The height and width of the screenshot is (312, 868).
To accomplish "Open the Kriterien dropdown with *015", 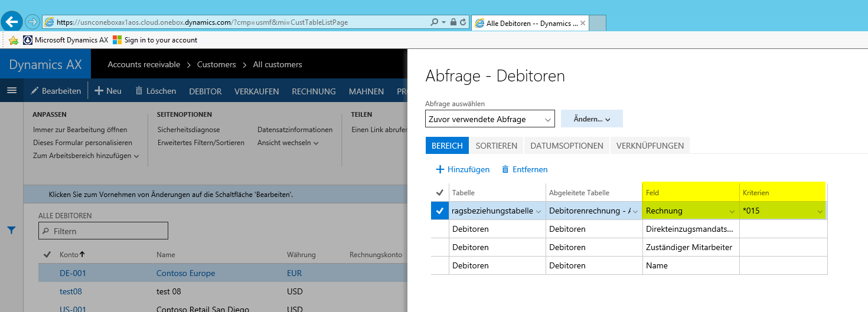I will tap(820, 211).
